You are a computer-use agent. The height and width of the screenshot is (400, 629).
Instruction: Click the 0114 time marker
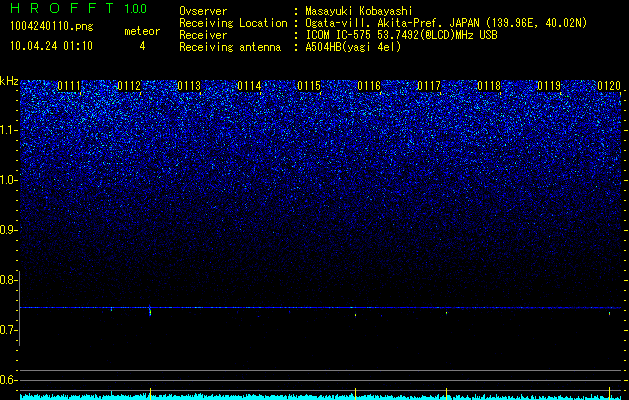[249, 86]
